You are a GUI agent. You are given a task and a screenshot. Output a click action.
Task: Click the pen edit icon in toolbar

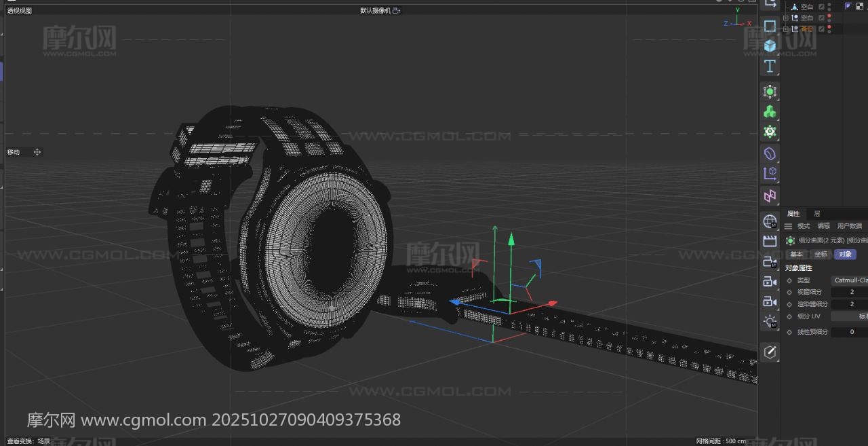click(x=770, y=352)
